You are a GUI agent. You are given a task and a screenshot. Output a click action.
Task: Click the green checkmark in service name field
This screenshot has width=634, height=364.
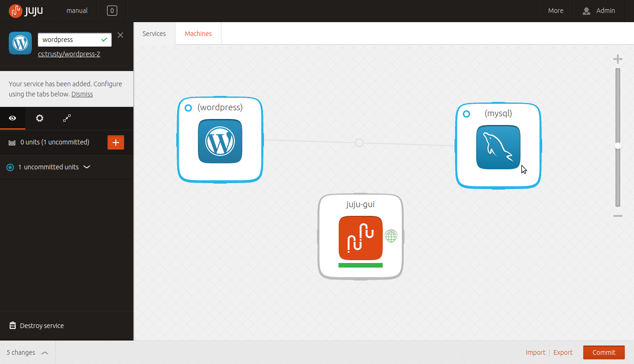click(104, 40)
